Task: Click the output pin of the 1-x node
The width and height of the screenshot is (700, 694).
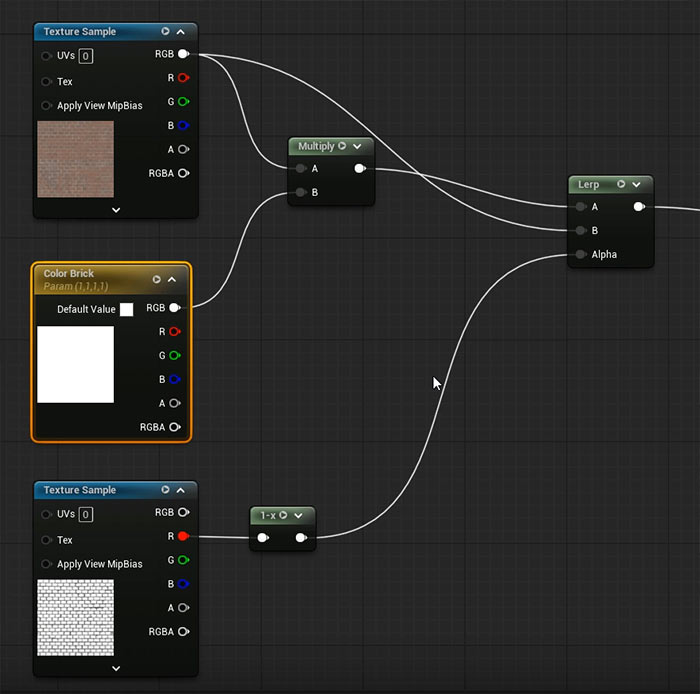Action: (x=301, y=538)
